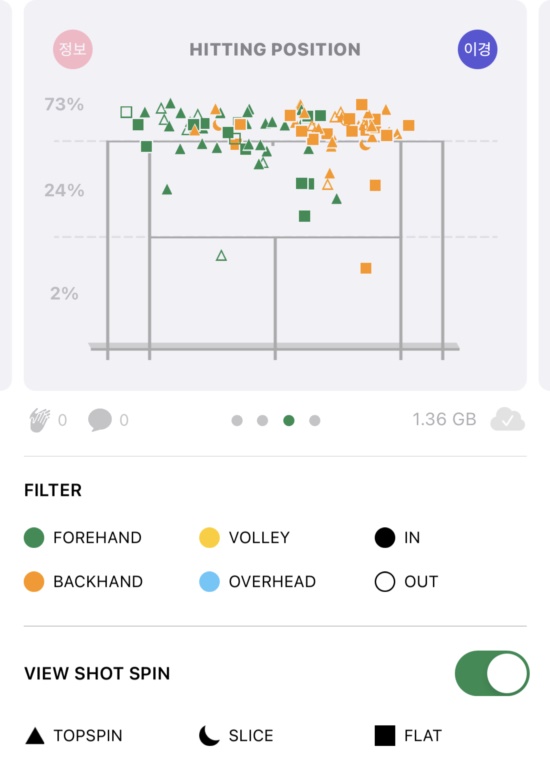Go to the first page dot
Screen dimensions: 550x775
[237, 421]
